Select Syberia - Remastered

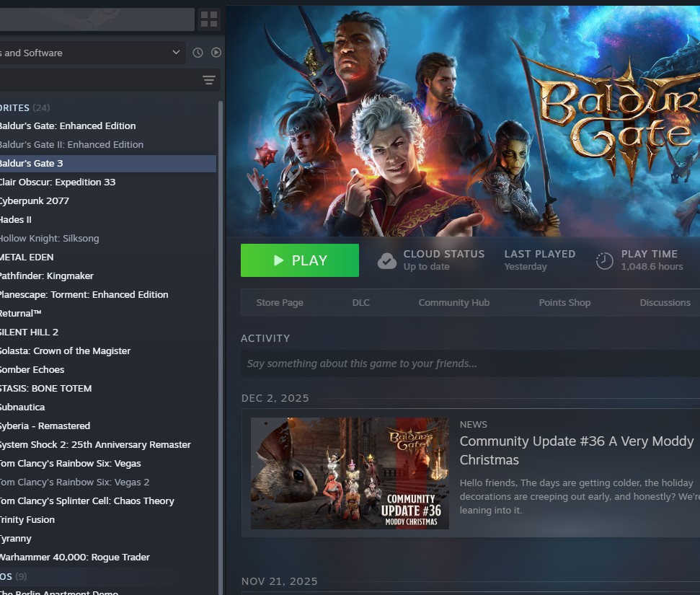click(108, 426)
